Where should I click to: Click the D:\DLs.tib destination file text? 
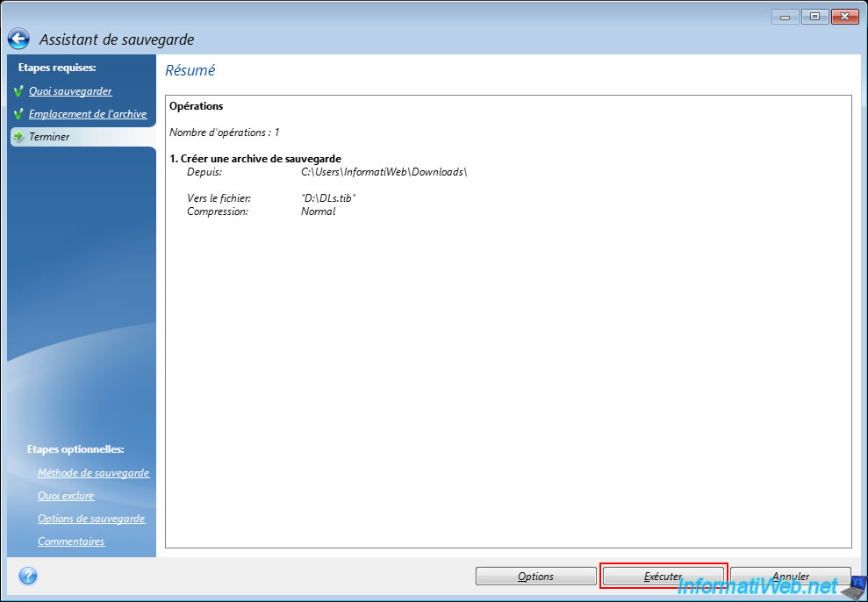328,198
